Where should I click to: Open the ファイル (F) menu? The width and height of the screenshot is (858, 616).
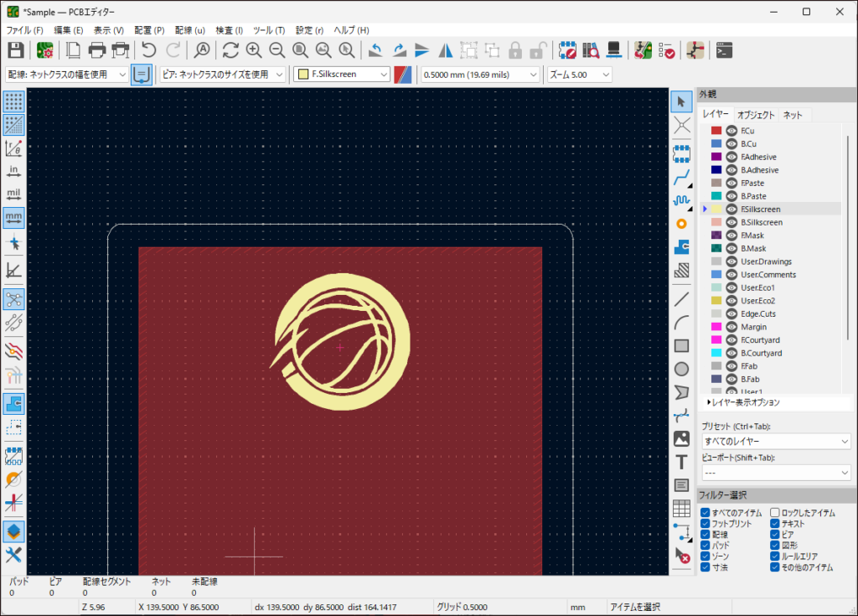click(25, 30)
